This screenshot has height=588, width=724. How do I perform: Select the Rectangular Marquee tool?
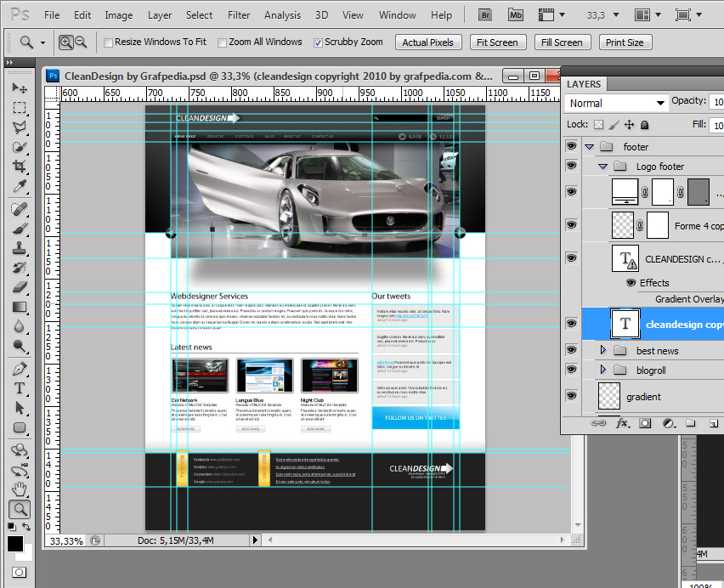(x=20, y=108)
